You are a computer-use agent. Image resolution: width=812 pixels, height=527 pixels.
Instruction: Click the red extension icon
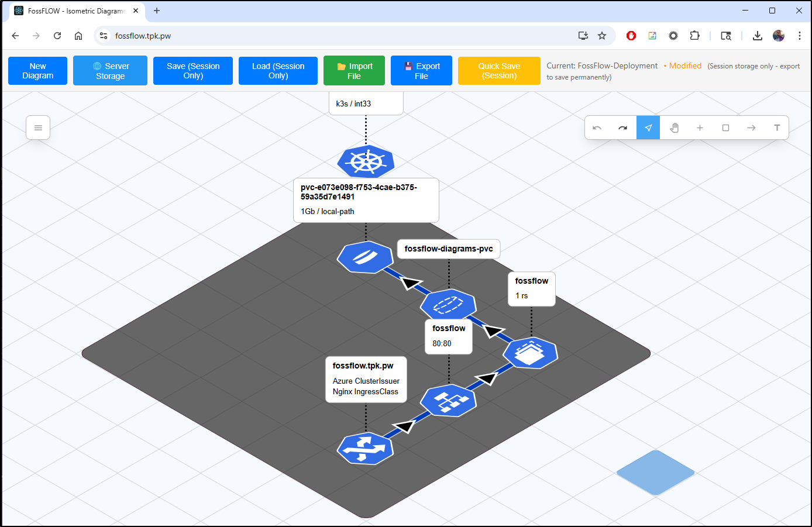pyautogui.click(x=631, y=36)
